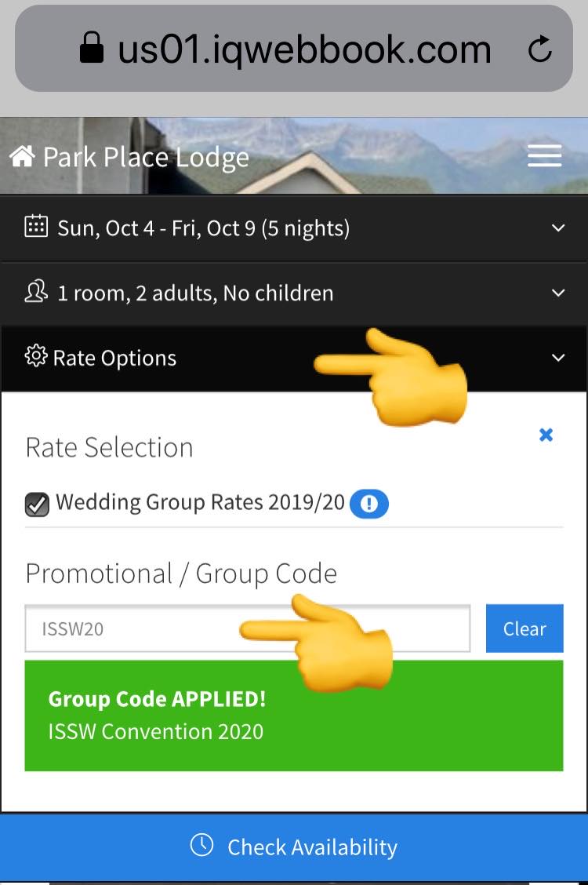Click Check Availability button
The width and height of the screenshot is (588, 885).
coord(294,847)
